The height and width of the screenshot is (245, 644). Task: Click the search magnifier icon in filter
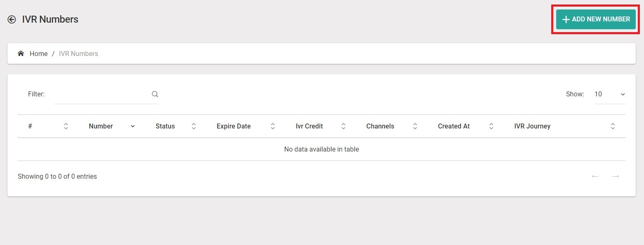pos(155,94)
